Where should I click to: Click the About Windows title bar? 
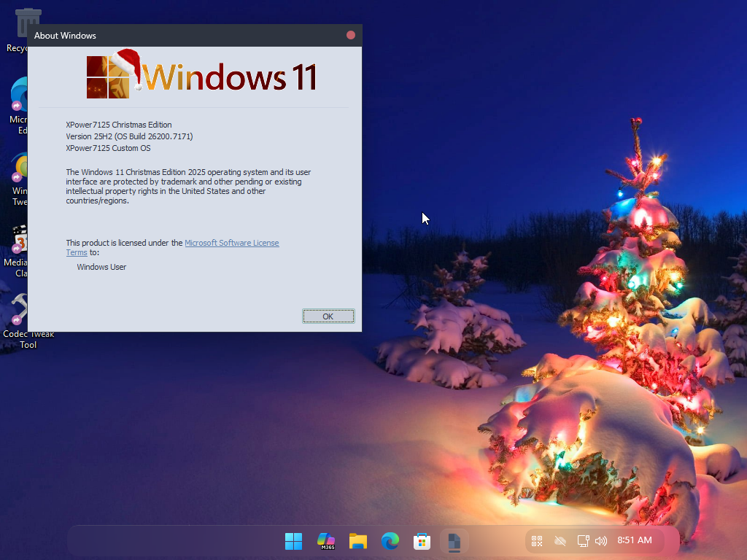[182, 35]
